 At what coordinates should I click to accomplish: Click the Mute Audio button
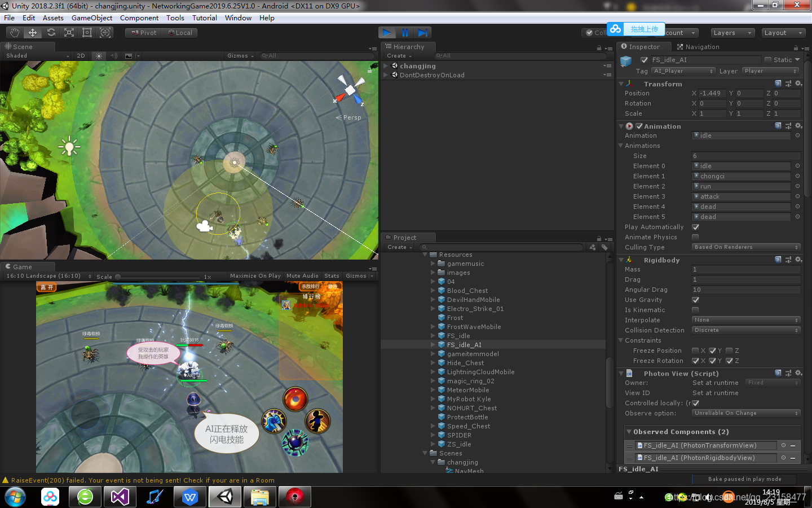[x=303, y=276]
